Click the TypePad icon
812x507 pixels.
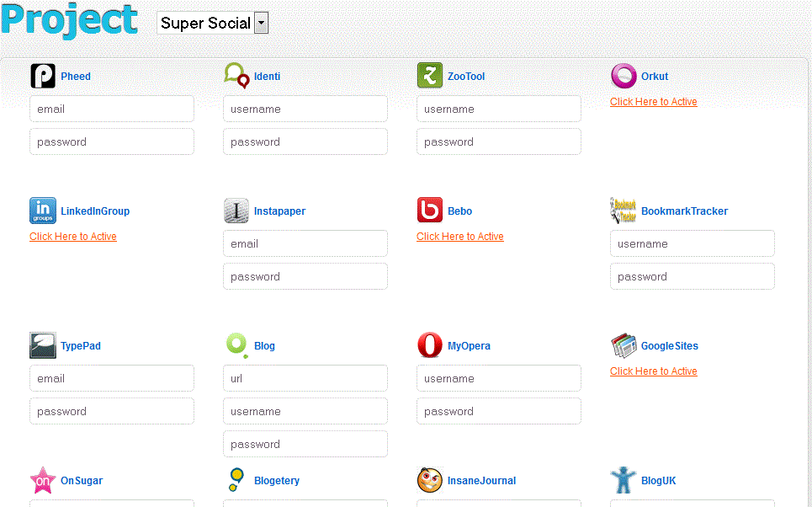click(x=43, y=345)
